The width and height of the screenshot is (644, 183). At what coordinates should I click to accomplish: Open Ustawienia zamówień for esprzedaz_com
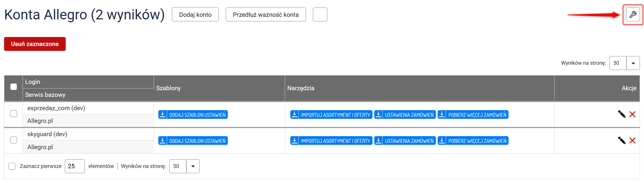(x=405, y=115)
